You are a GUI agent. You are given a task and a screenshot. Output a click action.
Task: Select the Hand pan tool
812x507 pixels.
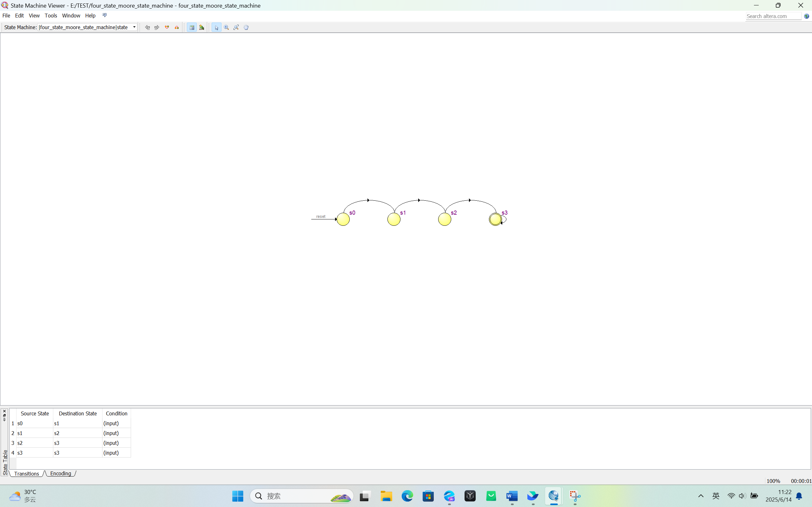tap(246, 28)
